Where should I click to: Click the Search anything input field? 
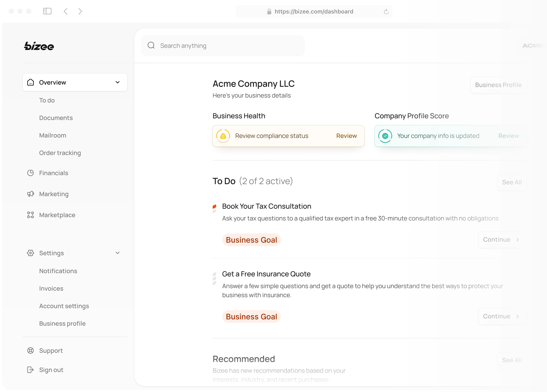click(x=217, y=45)
